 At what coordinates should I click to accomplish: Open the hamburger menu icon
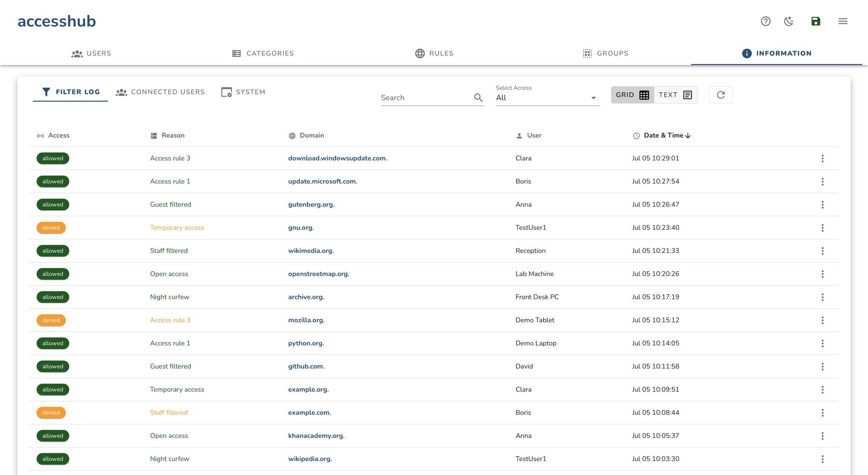[842, 21]
